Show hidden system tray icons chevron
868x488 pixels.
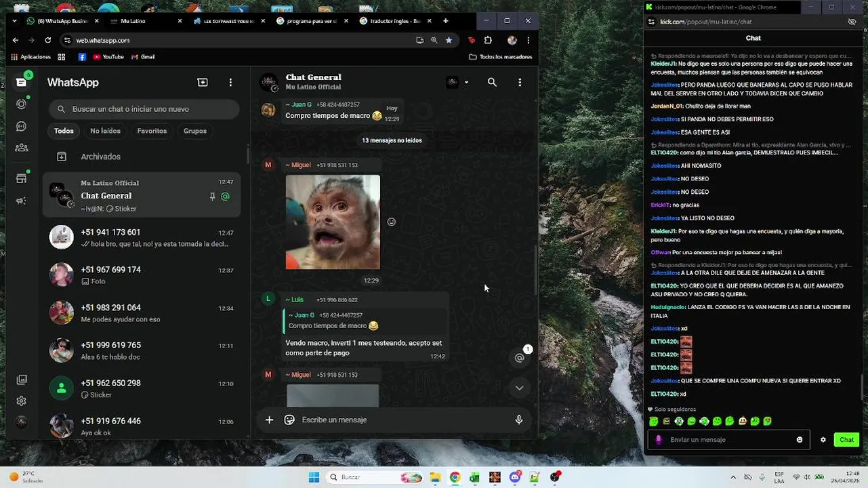click(x=735, y=477)
